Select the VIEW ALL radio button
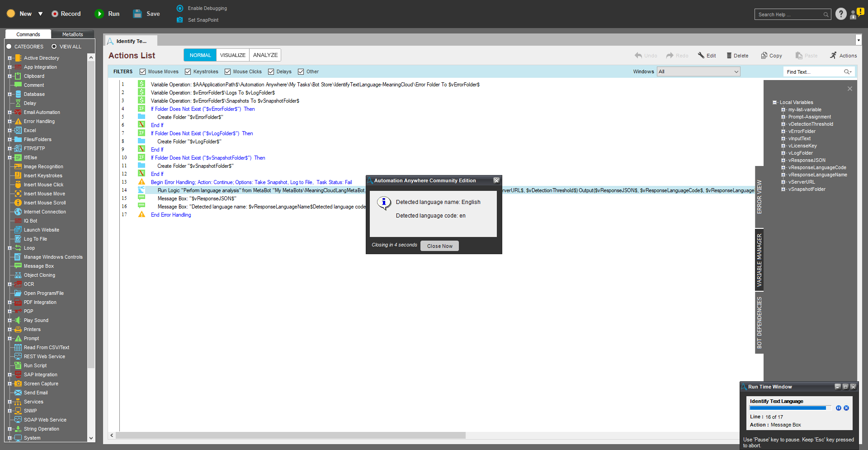This screenshot has width=868, height=450. pyautogui.click(x=54, y=47)
